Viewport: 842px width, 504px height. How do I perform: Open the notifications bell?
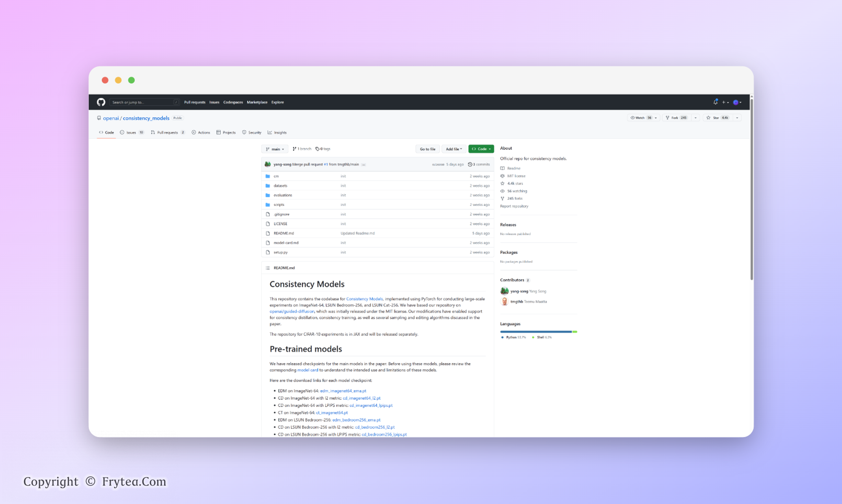715,102
